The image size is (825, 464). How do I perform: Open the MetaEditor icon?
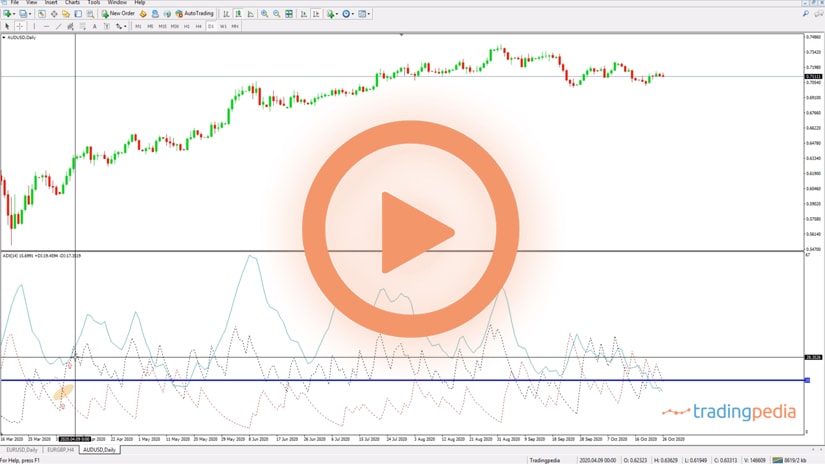pyautogui.click(x=143, y=14)
